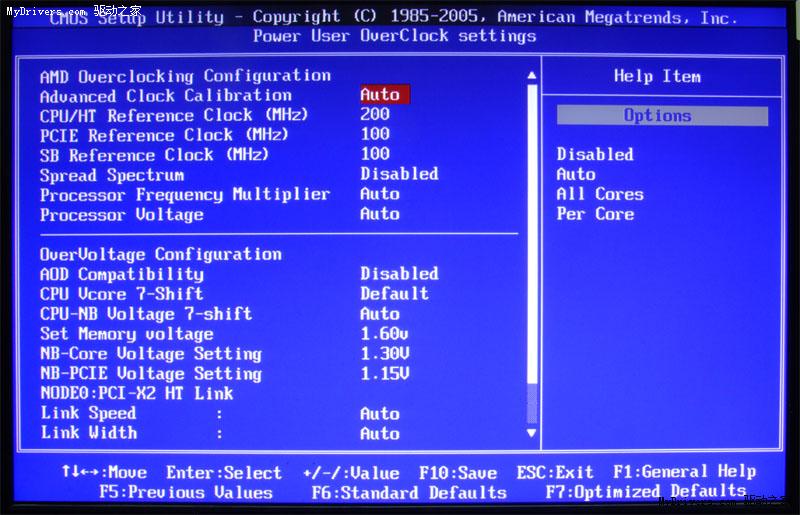Click the CPU/HT Reference Clock value 200

(375, 114)
